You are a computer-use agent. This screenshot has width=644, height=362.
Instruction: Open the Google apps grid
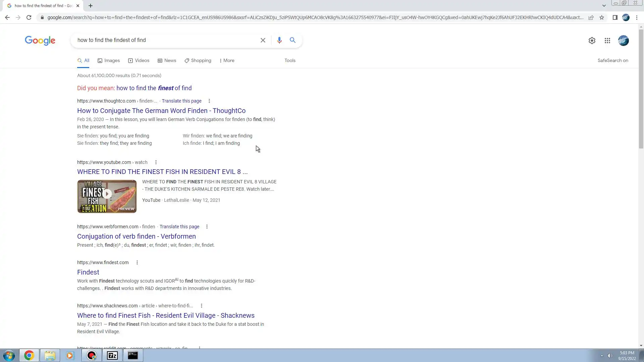pyautogui.click(x=607, y=41)
